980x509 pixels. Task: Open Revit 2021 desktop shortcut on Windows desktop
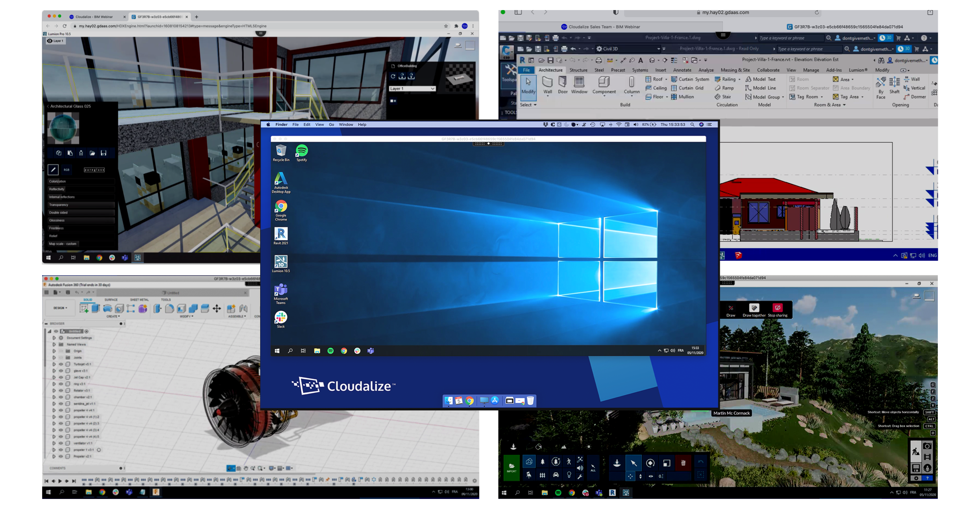[x=281, y=236]
